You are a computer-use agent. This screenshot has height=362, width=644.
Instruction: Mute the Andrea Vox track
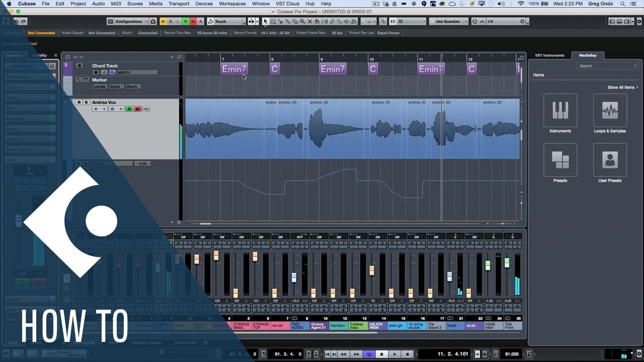click(79, 103)
